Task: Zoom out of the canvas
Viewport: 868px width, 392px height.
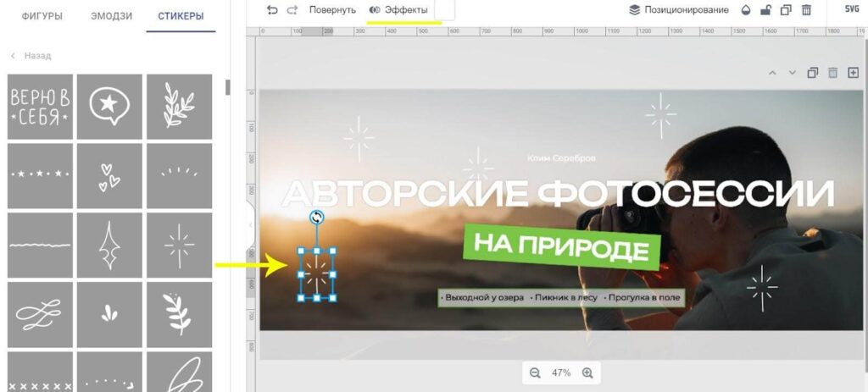Action: (x=535, y=373)
